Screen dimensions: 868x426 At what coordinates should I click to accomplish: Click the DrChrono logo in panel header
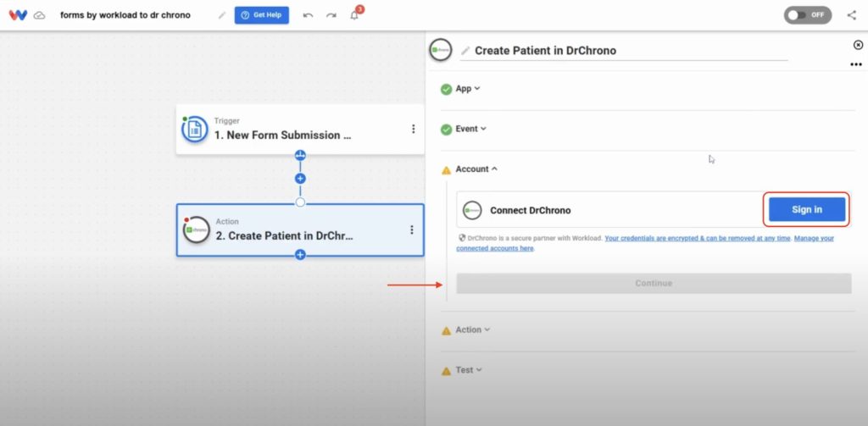[441, 50]
